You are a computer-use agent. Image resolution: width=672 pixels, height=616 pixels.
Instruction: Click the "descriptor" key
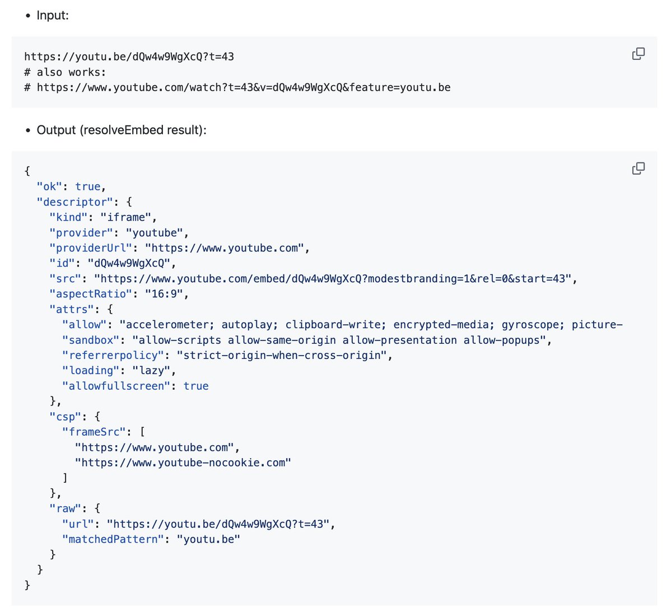click(x=74, y=202)
